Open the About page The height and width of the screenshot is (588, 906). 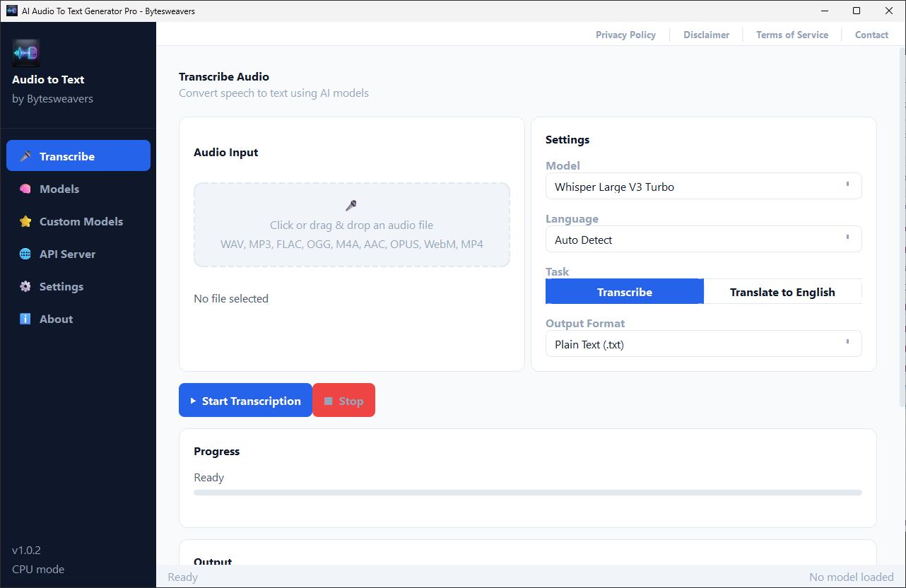pyautogui.click(x=78, y=319)
